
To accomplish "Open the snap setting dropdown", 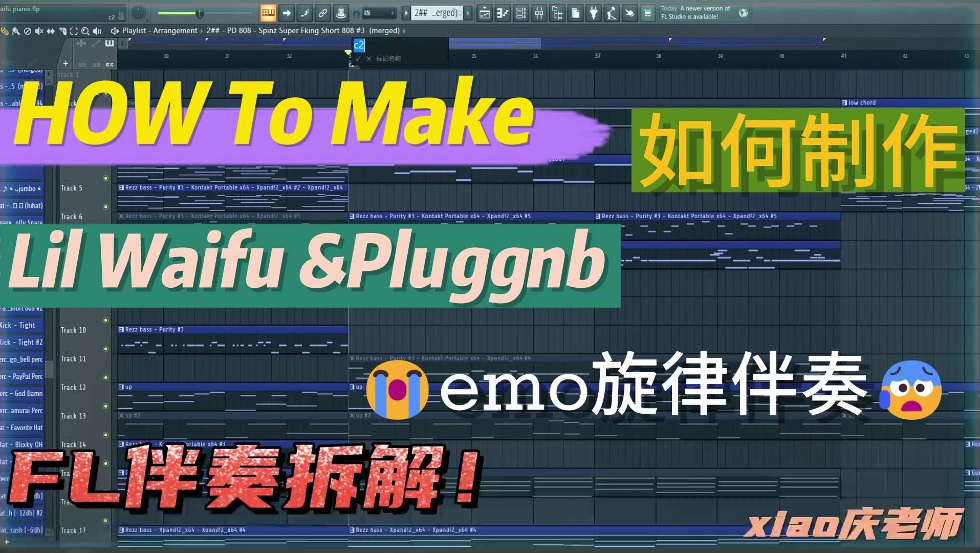I will [x=379, y=13].
